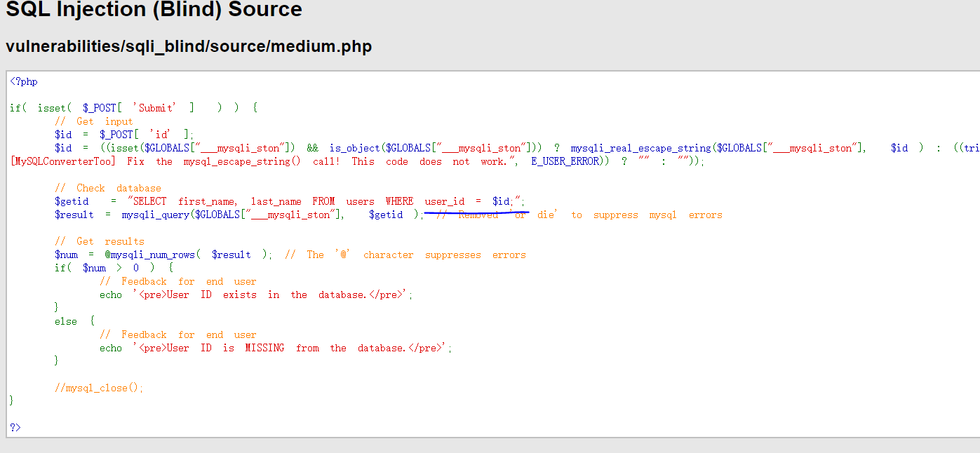Click the '// Get results' comment

(x=100, y=241)
